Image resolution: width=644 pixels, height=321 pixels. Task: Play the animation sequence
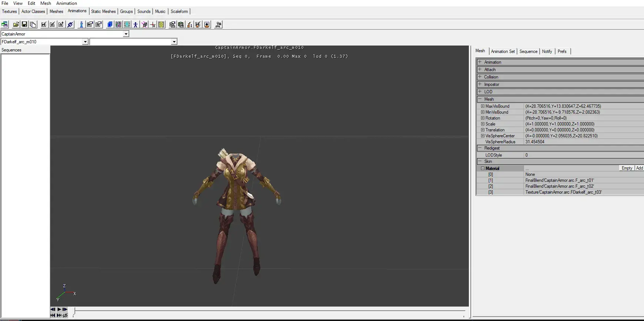[59, 309]
